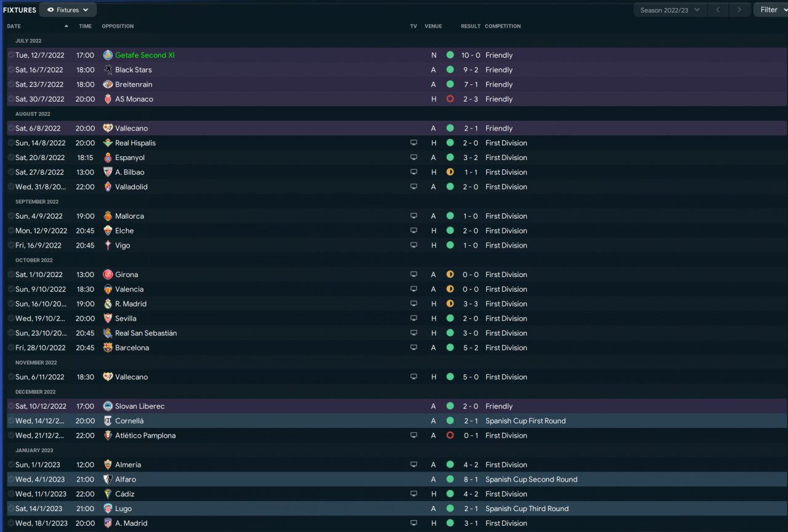Click the A. Bilbao club badge
Screen dimensions: 788x532
[x=108, y=172]
